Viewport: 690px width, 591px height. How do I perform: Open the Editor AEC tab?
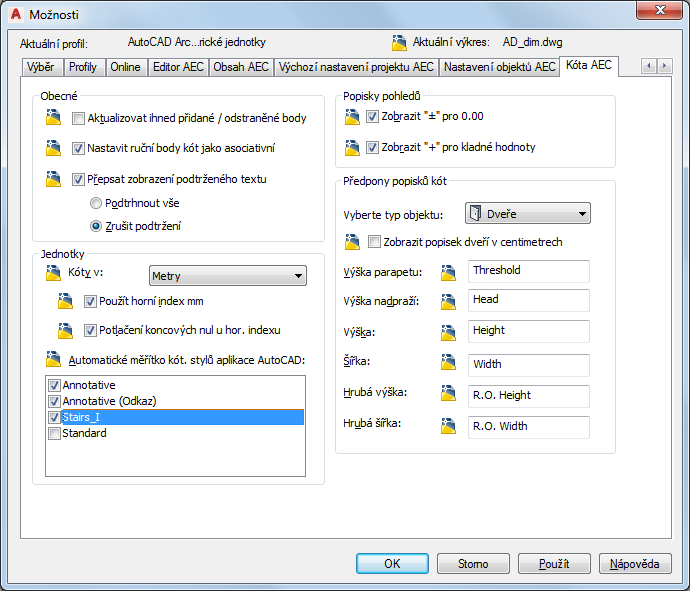[x=178, y=67]
